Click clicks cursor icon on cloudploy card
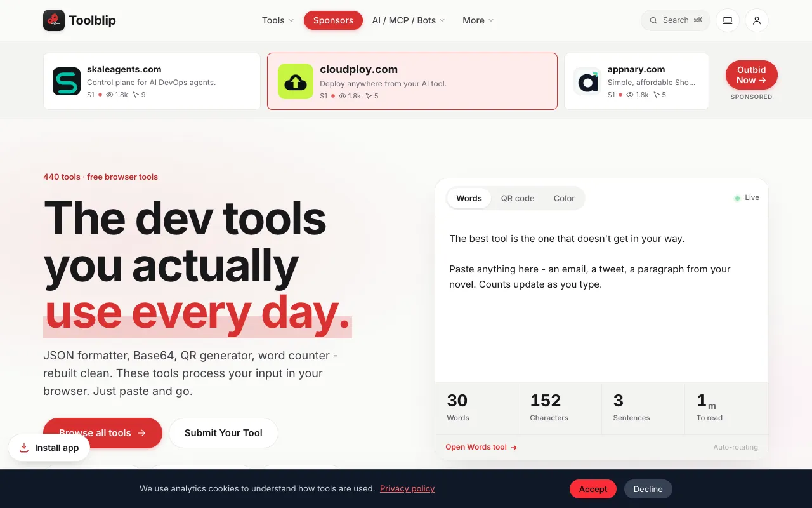 click(369, 96)
